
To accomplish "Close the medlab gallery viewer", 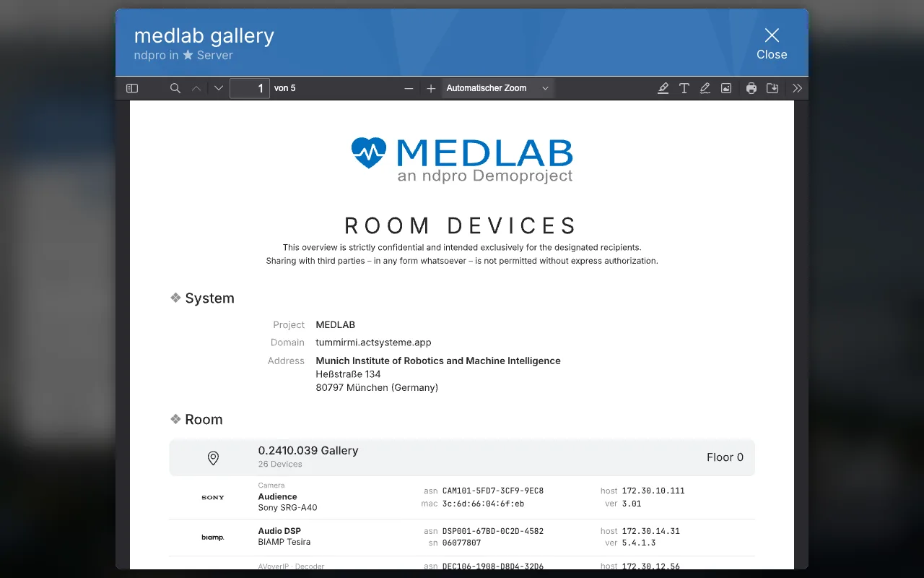I will coord(772,43).
